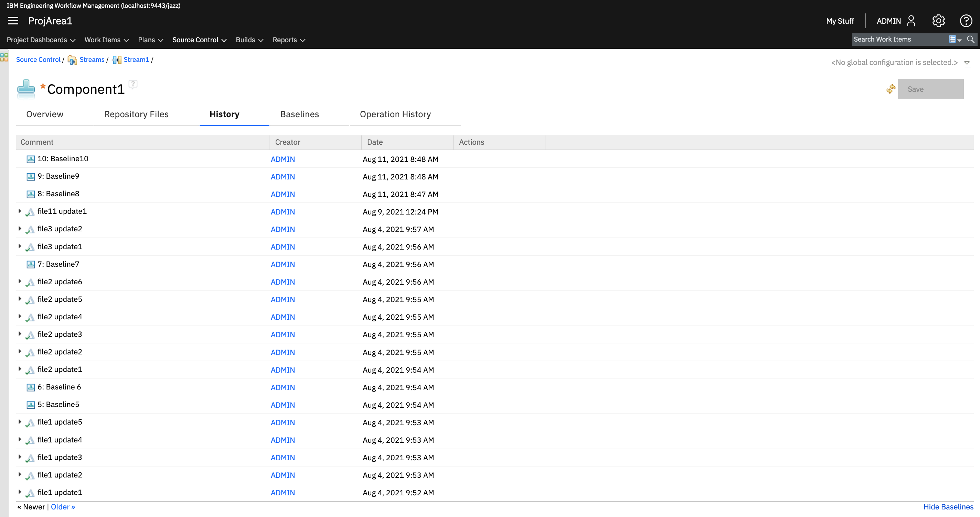Click the settings gear icon
The image size is (980, 517).
click(x=938, y=21)
